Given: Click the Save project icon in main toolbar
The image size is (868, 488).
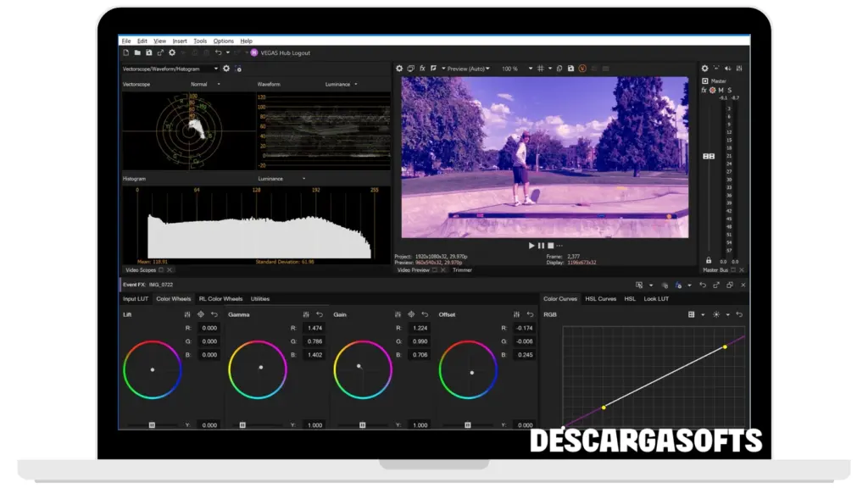Looking at the screenshot, I should (x=148, y=53).
